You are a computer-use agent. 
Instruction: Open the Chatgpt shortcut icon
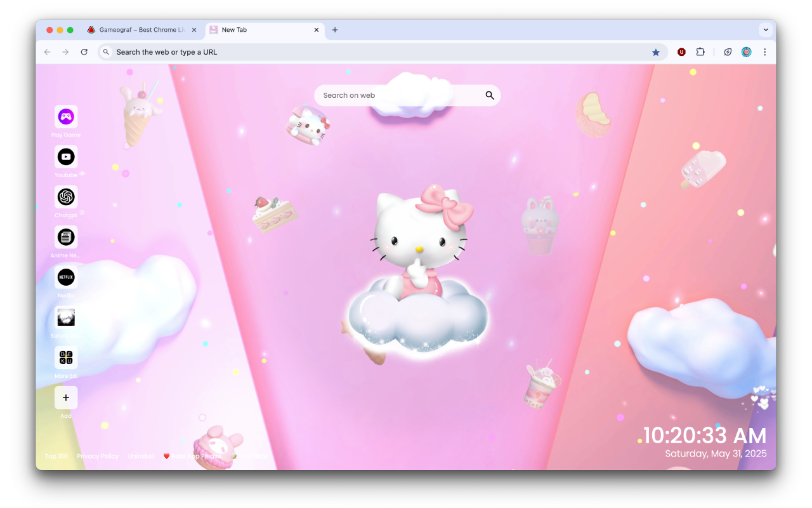tap(66, 197)
